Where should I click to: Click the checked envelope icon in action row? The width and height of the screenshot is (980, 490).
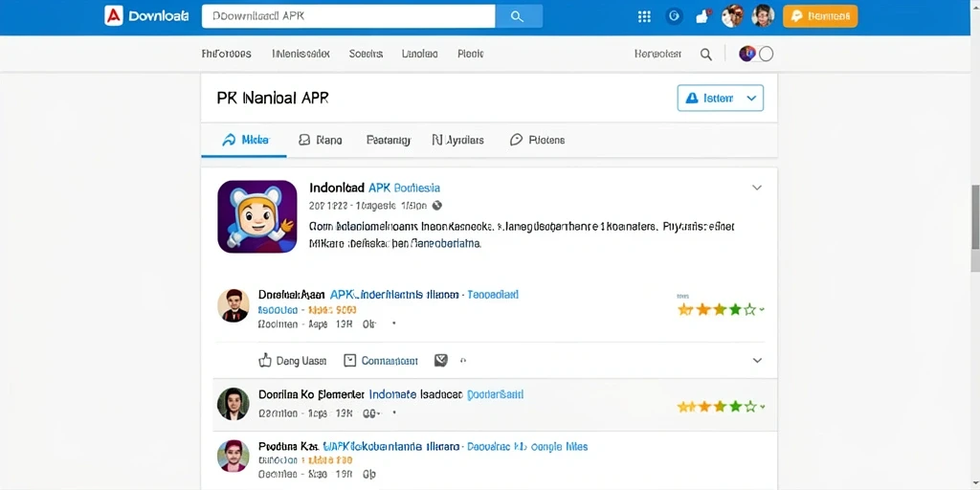pyautogui.click(x=440, y=360)
